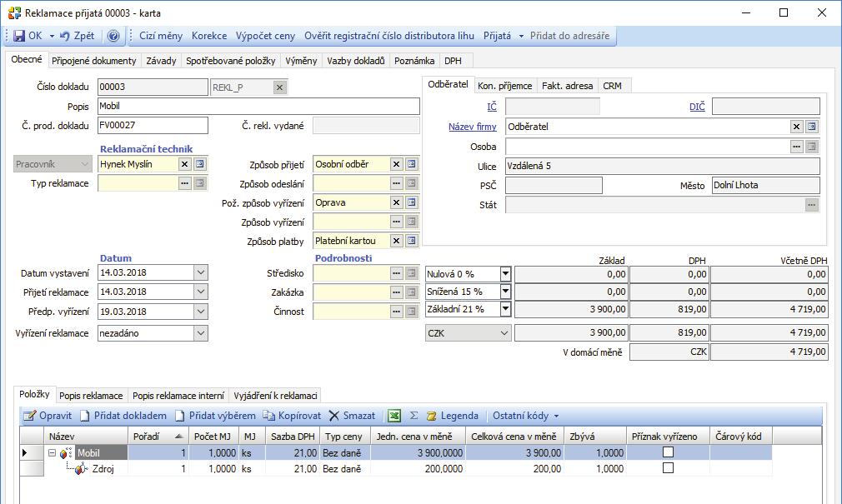
Task: Open Popis reklamace tab
Action: (91, 396)
